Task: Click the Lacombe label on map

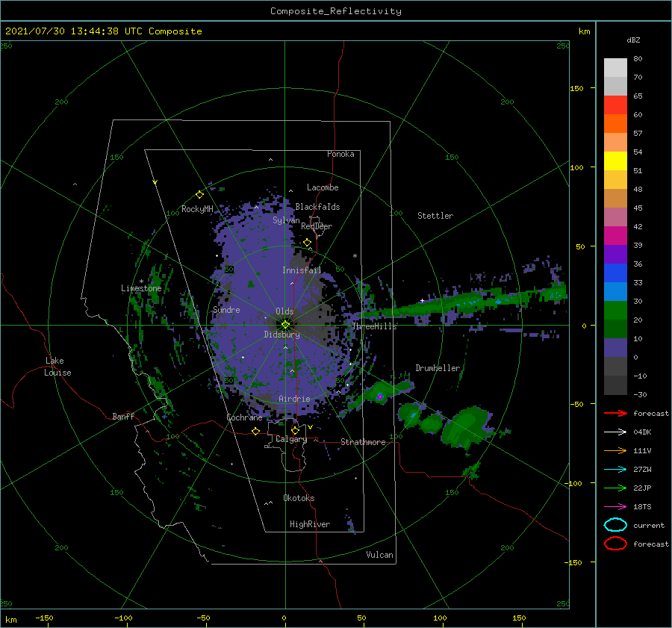Action: pyautogui.click(x=323, y=187)
